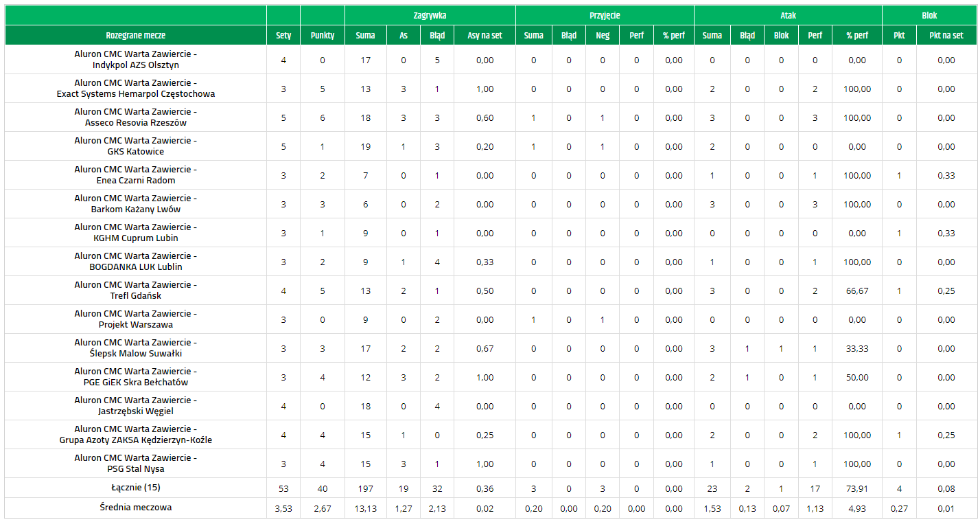This screenshot has width=980, height=522.
Task: Open the PGE GiEK Skra Bełchatów match
Action: 136,377
